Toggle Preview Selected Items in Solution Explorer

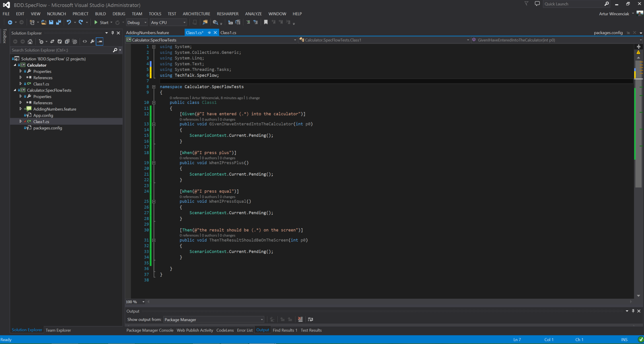click(100, 42)
